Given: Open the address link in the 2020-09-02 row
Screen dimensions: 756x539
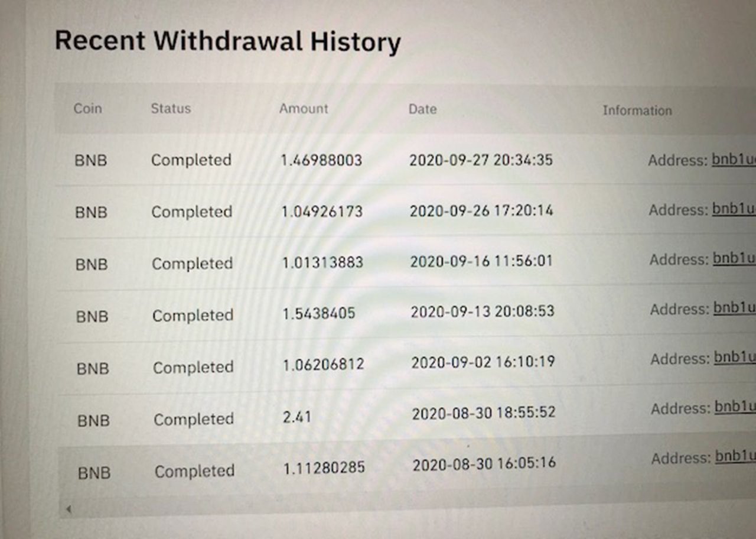Looking at the screenshot, I should click(x=735, y=358).
